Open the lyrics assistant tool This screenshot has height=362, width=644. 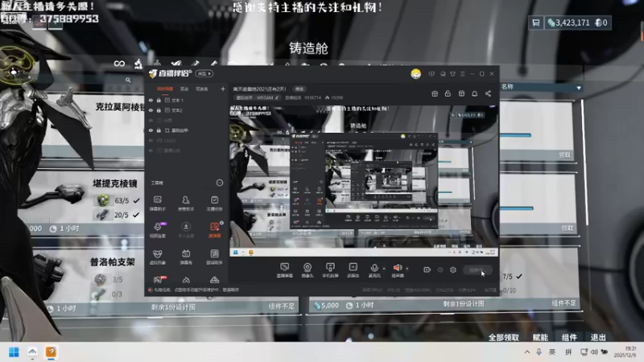214,257
